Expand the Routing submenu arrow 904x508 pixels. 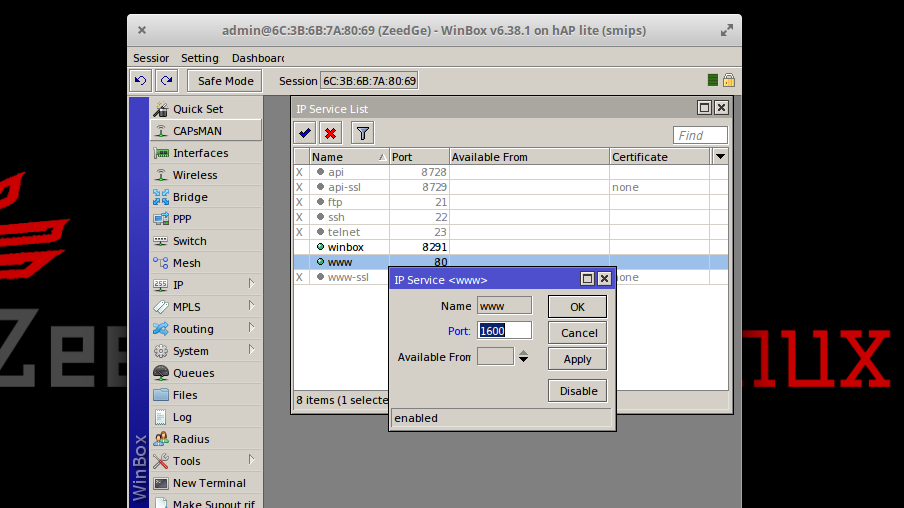[x=251, y=328]
